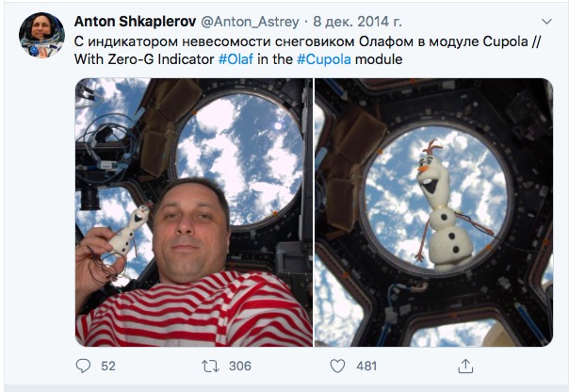Open the #Olaf hashtag link

point(236,59)
